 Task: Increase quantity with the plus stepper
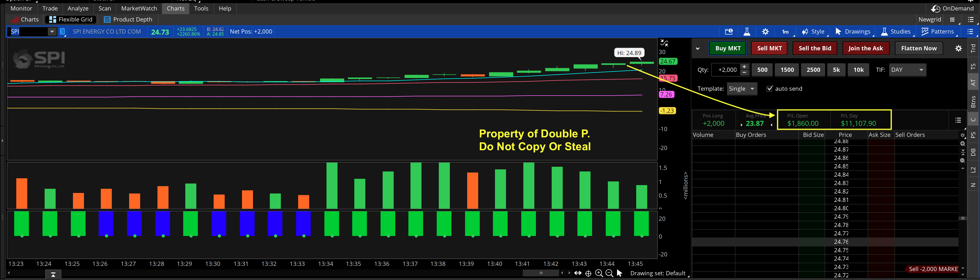(x=745, y=67)
